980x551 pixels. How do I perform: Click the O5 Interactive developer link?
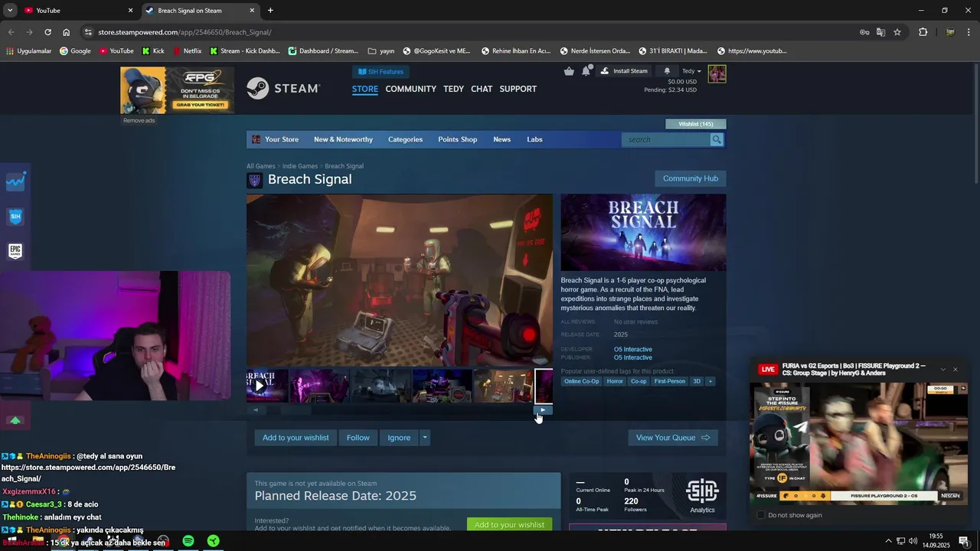coord(633,350)
